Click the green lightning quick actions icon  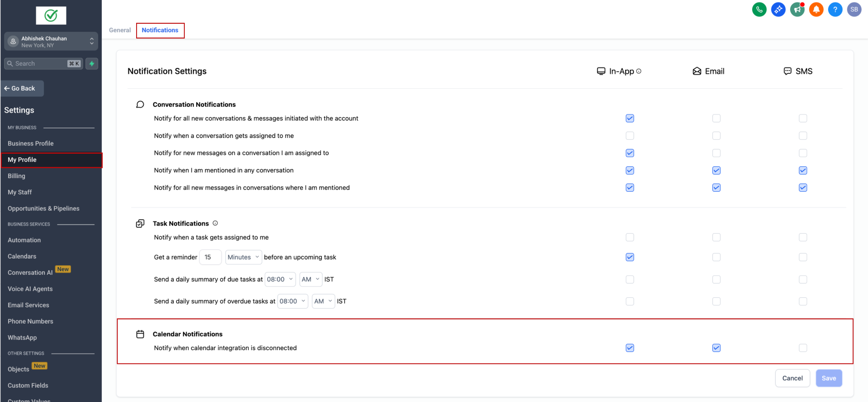92,63
